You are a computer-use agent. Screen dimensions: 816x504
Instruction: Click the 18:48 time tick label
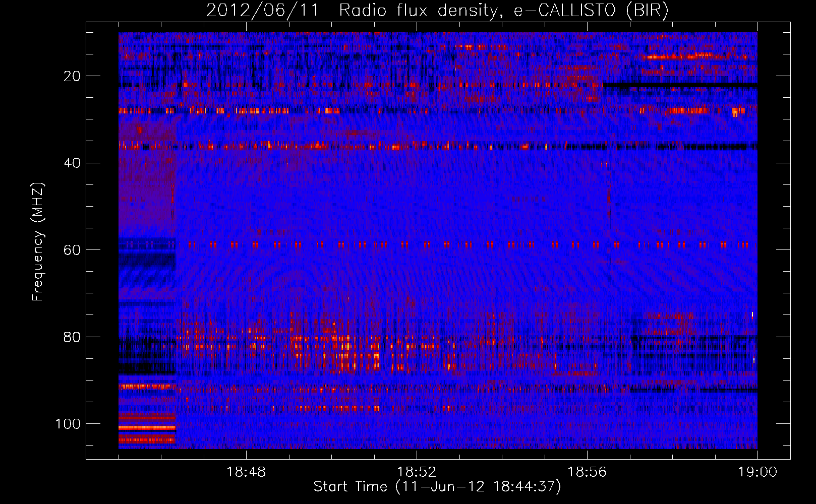246,472
